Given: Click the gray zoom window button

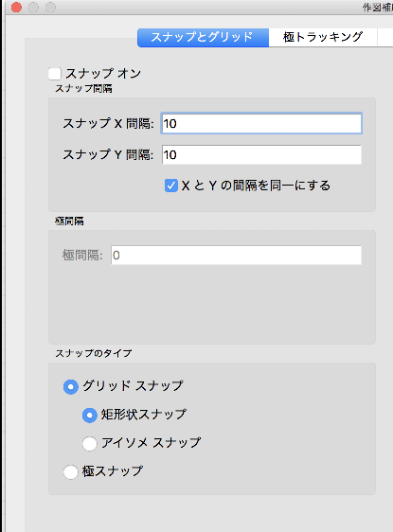Looking at the screenshot, I should (50, 8).
